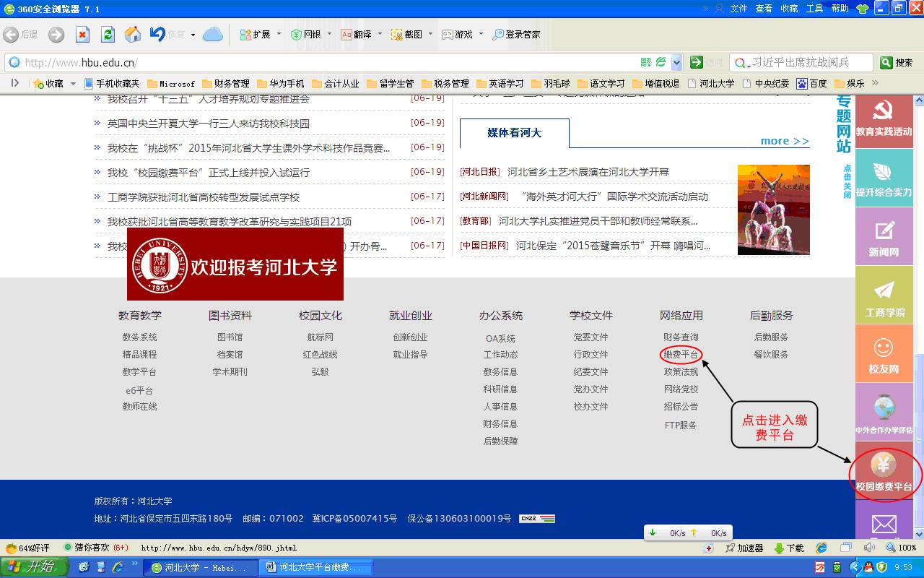Expand the 收藏 favorites dropdown arrow
Viewport: 924px width, 578px height.
click(73, 84)
